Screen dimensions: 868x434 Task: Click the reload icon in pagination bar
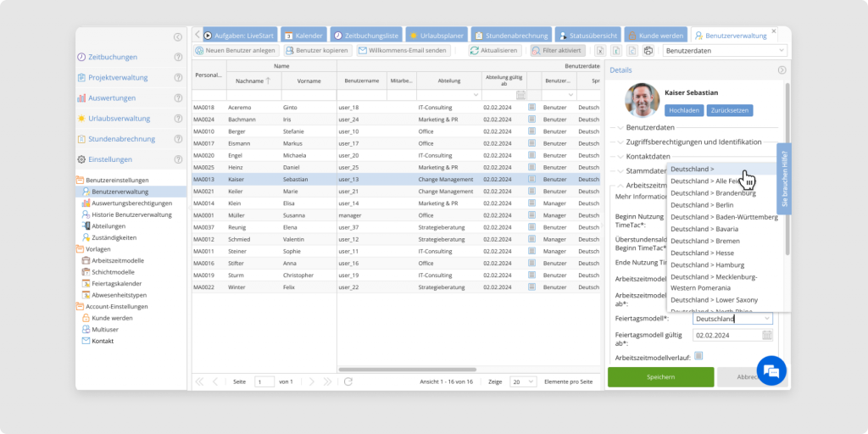pyautogui.click(x=348, y=382)
